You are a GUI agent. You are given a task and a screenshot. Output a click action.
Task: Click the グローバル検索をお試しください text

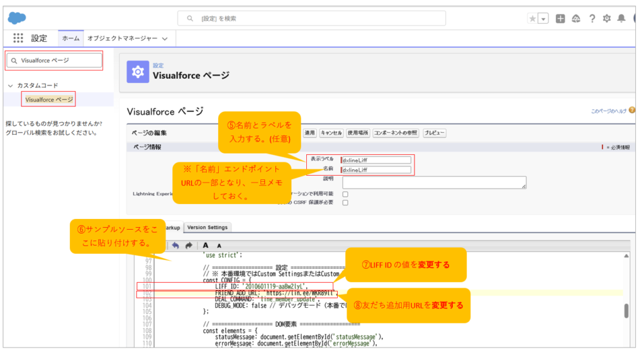pyautogui.click(x=52, y=133)
